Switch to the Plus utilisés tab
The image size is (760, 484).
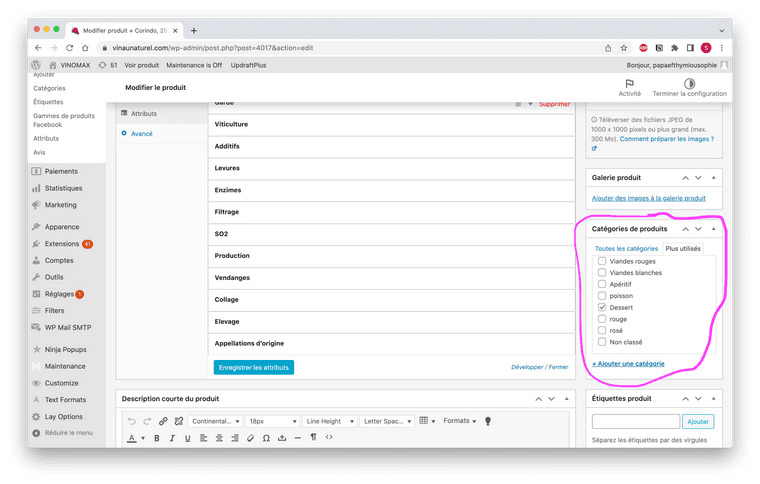(684, 248)
